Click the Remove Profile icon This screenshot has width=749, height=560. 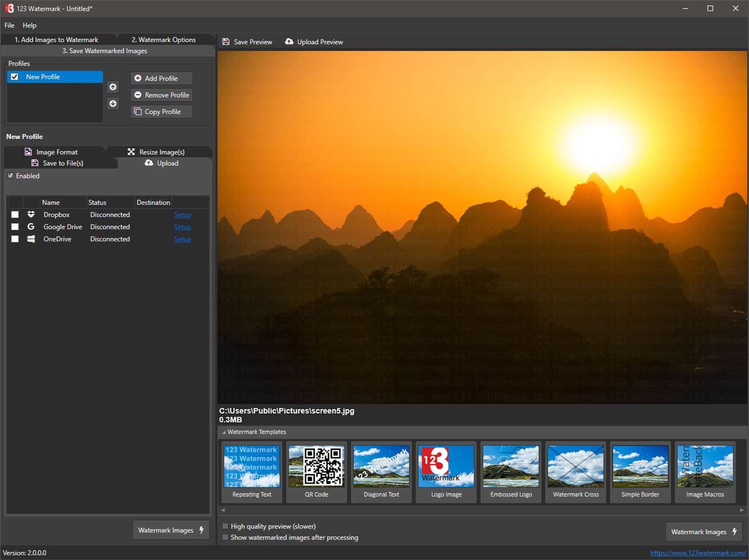click(138, 95)
